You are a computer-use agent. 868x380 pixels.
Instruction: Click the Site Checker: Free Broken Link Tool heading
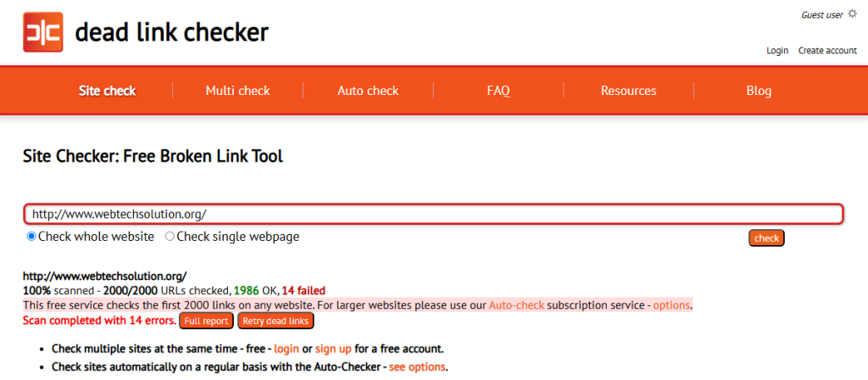point(153,156)
